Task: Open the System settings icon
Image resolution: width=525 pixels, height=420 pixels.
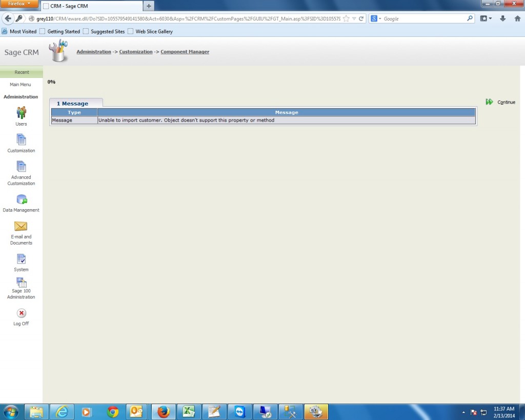Action: pos(21,259)
